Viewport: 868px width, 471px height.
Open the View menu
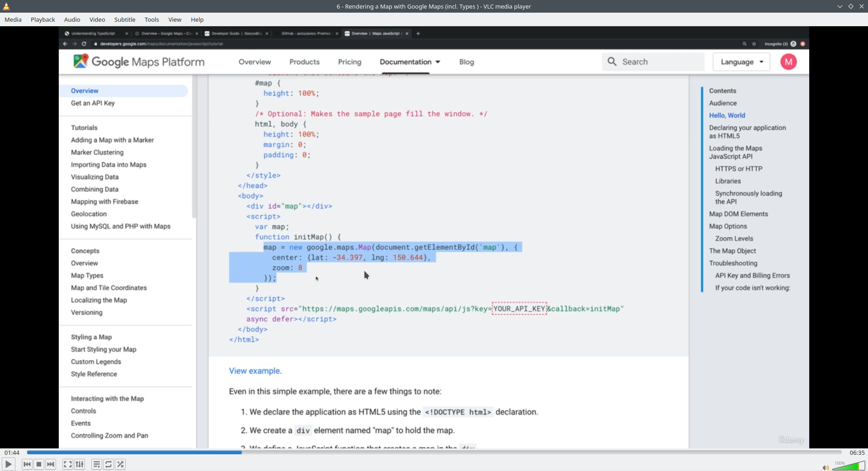click(x=175, y=19)
